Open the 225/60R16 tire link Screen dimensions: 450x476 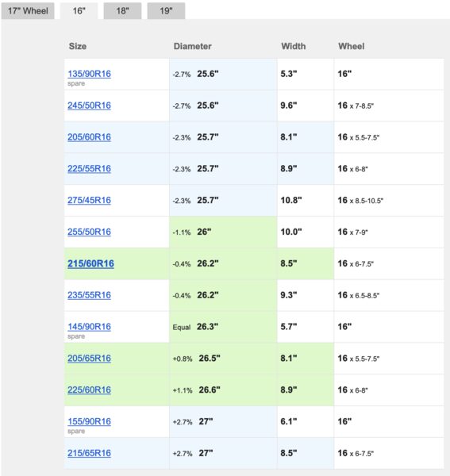(89, 390)
